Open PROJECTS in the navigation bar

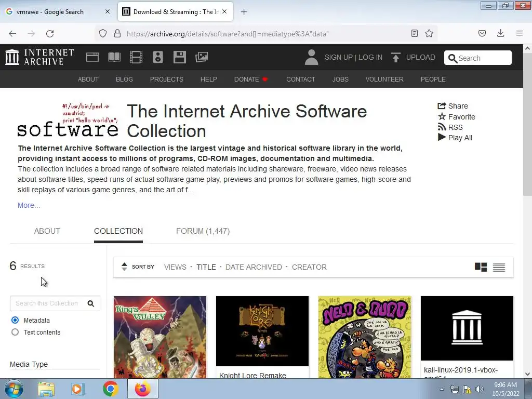[x=167, y=79]
